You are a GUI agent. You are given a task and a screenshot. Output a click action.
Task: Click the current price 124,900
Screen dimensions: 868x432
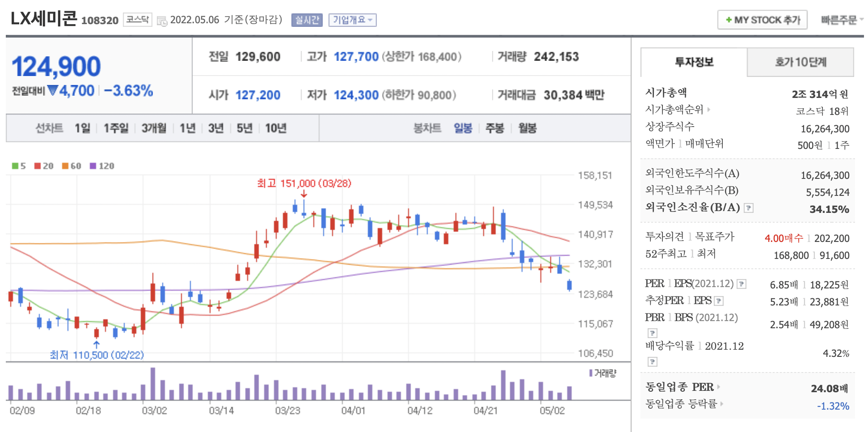pos(56,67)
